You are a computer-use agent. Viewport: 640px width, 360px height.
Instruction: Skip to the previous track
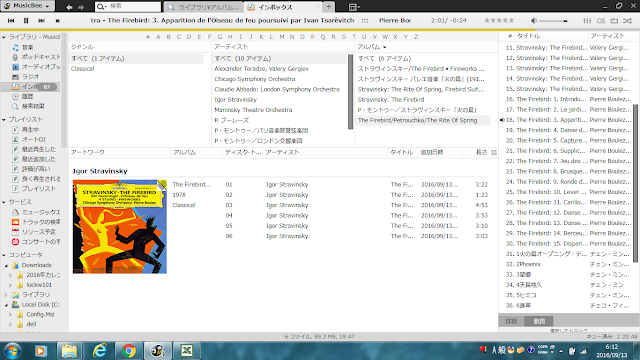tap(11, 20)
